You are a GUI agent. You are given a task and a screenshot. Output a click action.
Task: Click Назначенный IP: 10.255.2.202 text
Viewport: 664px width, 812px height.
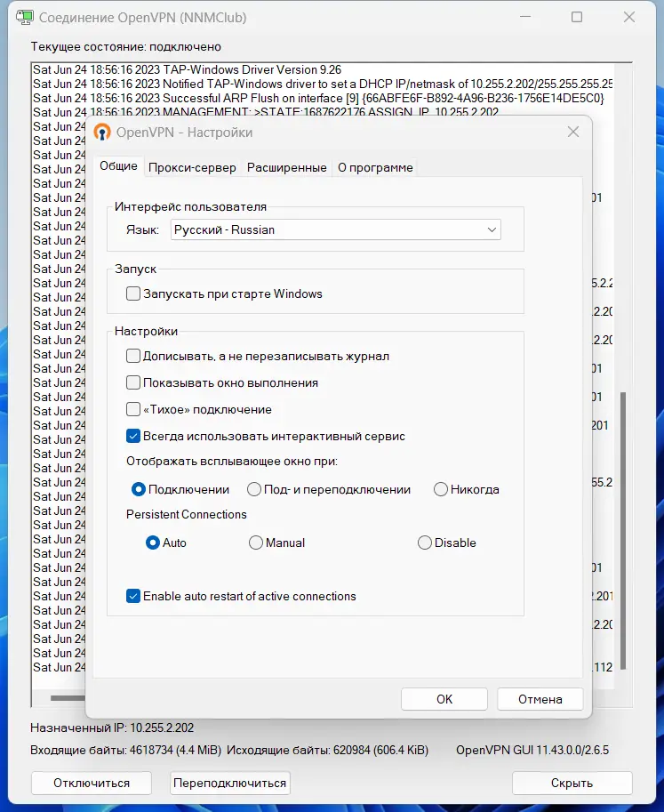click(x=112, y=728)
